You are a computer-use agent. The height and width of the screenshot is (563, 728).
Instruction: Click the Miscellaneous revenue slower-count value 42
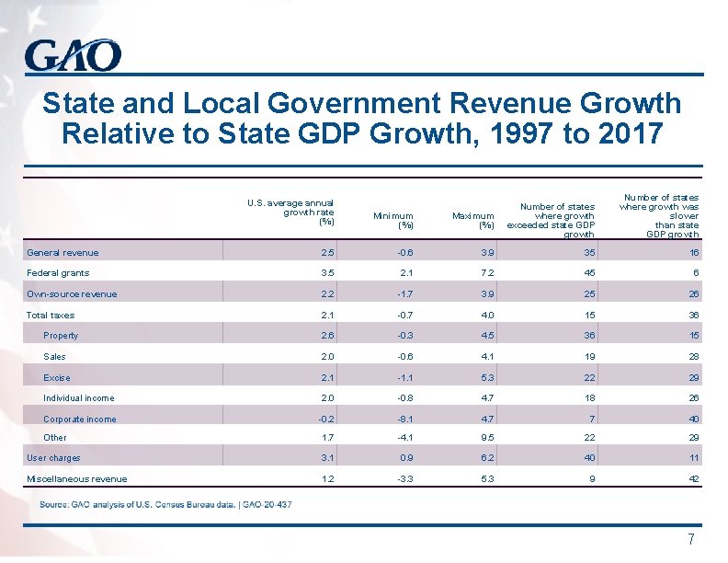694,479
